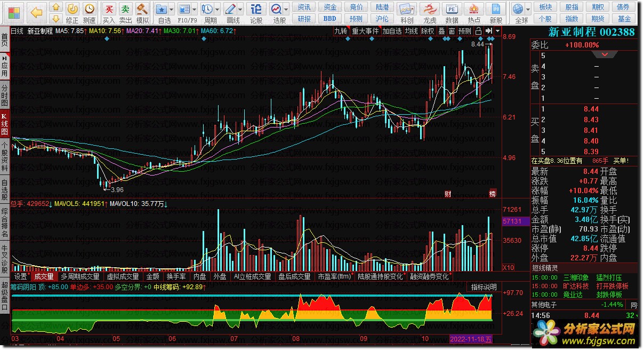644x350 pixels.
Task: Open the BBD button
Action: pyautogui.click(x=330, y=19)
